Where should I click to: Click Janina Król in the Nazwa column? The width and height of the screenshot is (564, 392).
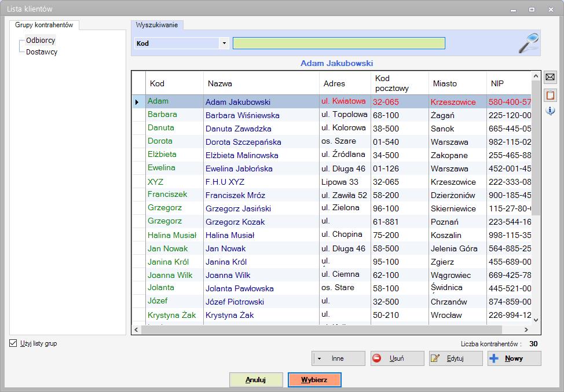click(x=261, y=262)
